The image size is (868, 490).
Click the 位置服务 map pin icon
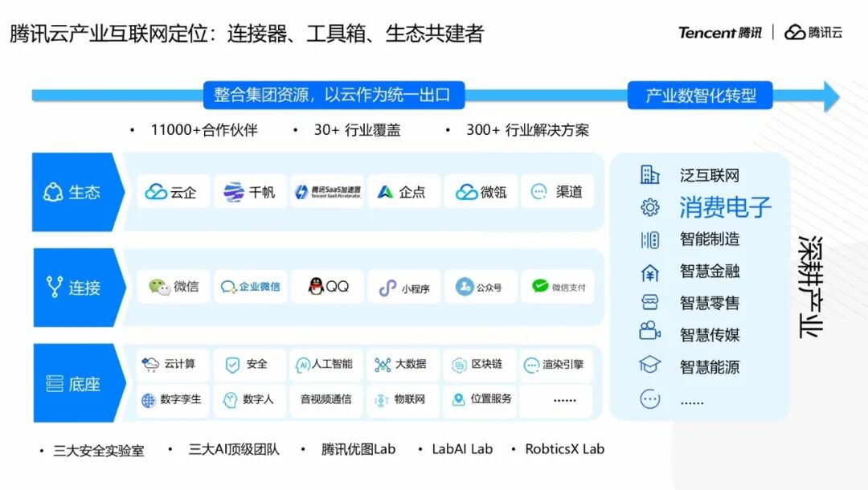pos(458,399)
